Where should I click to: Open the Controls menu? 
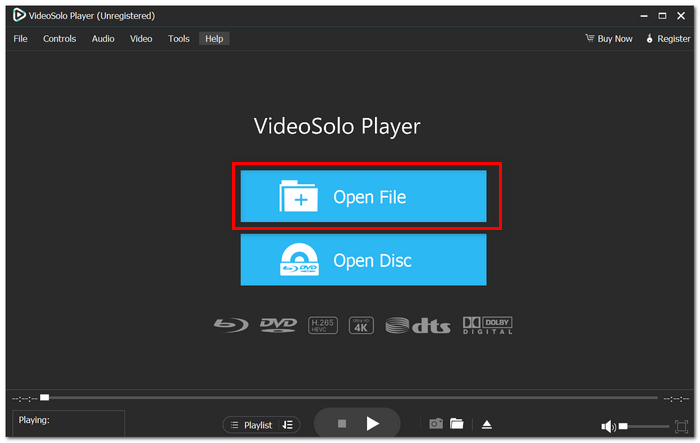coord(59,39)
